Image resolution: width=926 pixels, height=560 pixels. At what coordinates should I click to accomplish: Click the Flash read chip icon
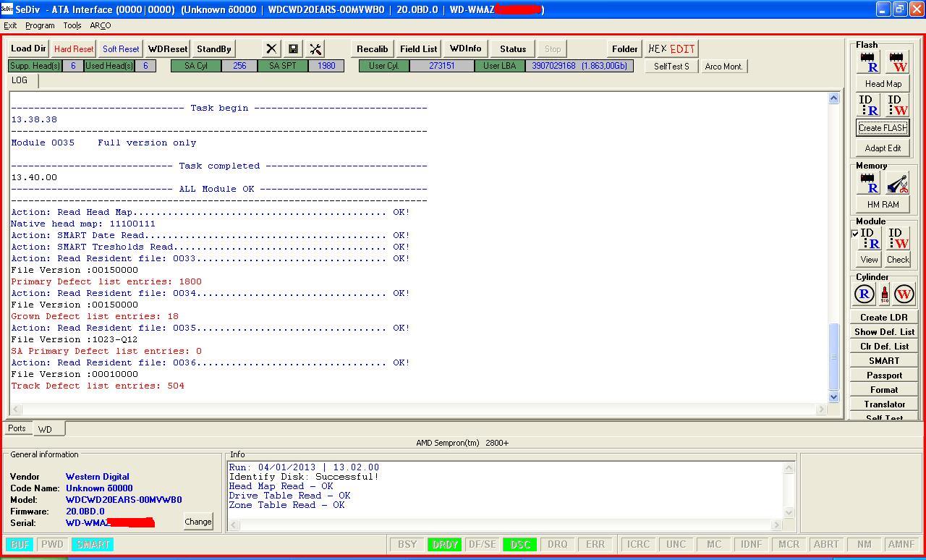pyautogui.click(x=868, y=62)
